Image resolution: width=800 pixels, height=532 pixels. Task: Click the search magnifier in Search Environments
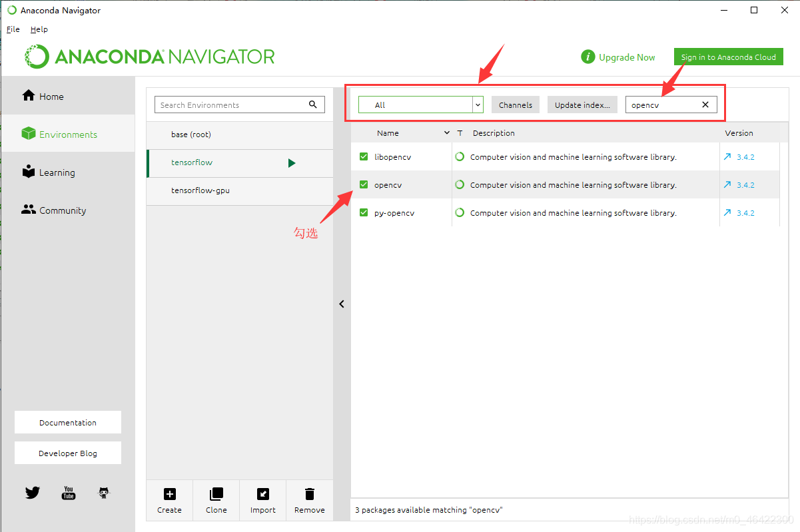pyautogui.click(x=313, y=105)
